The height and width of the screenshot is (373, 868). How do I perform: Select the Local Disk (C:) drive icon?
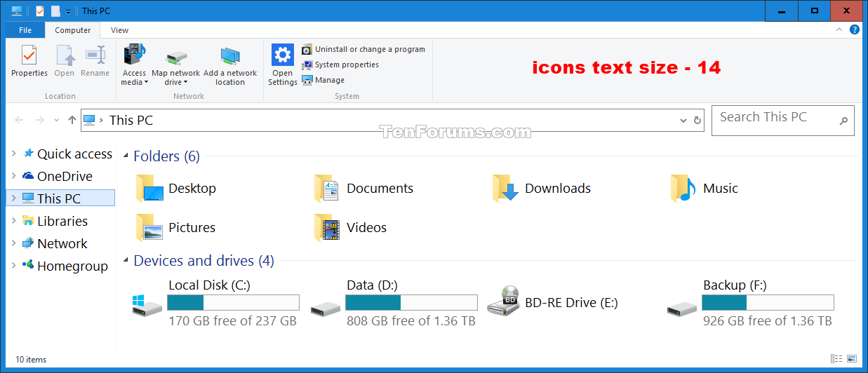click(147, 304)
